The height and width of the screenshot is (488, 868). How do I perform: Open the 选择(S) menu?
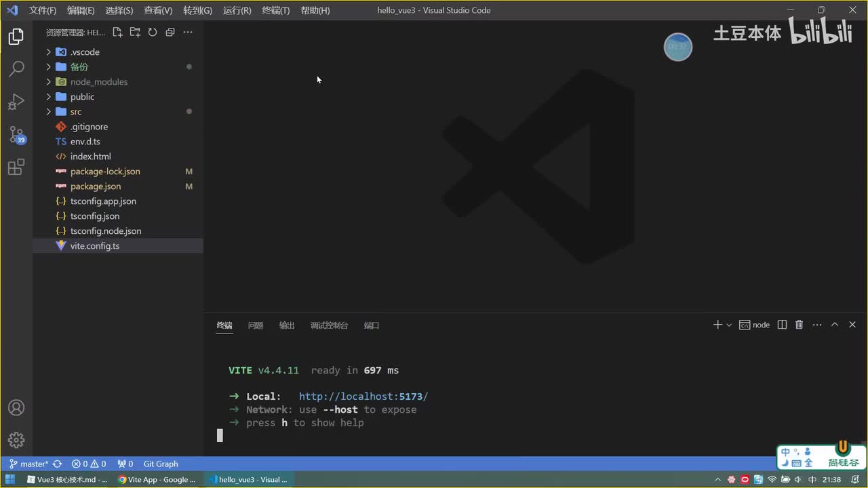click(x=119, y=10)
